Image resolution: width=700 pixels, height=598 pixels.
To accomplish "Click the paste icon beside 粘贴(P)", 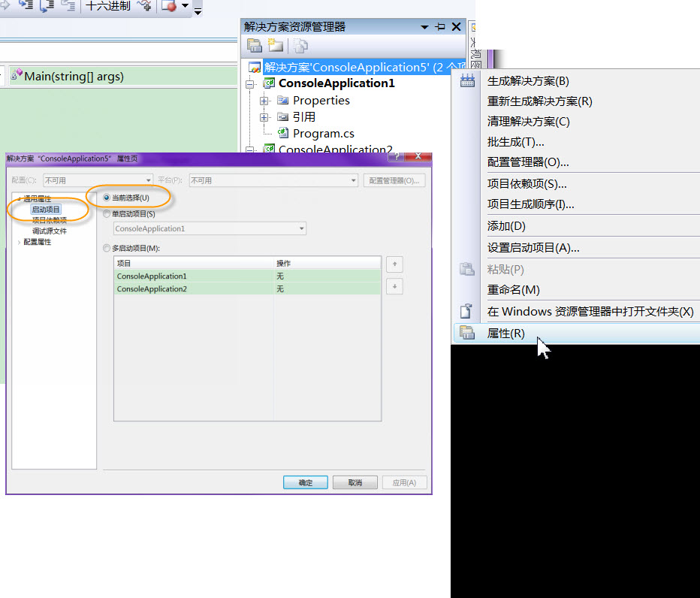I will 467,269.
